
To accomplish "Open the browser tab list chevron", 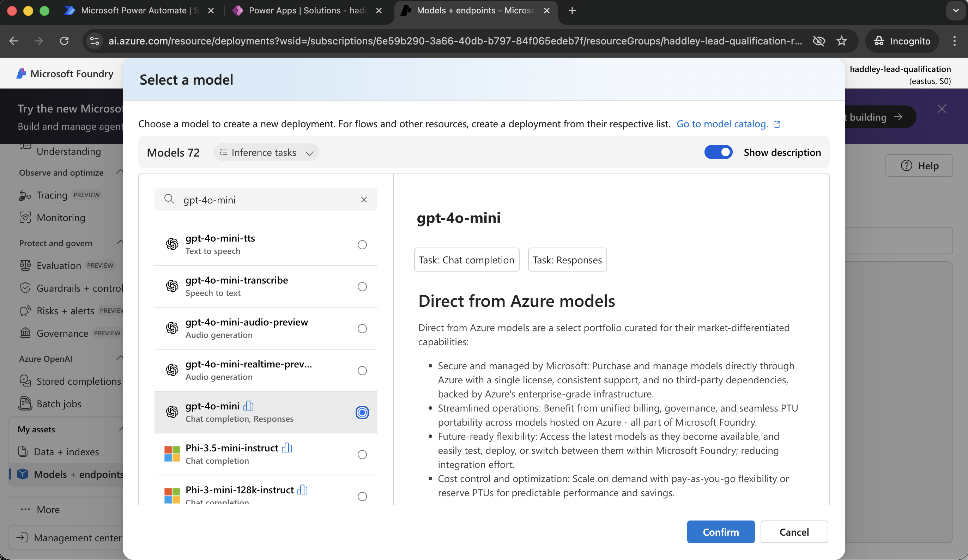I will [x=956, y=11].
